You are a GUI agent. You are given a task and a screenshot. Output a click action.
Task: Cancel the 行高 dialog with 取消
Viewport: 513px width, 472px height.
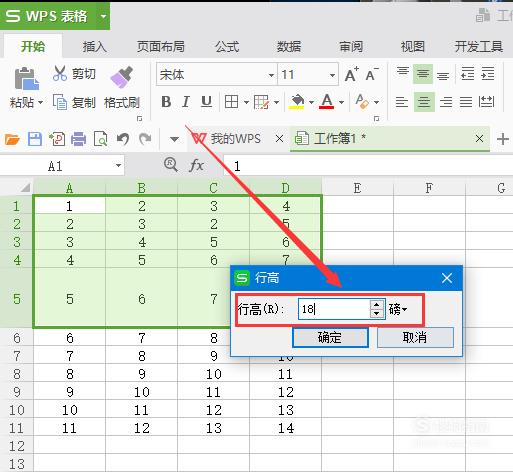click(x=415, y=337)
